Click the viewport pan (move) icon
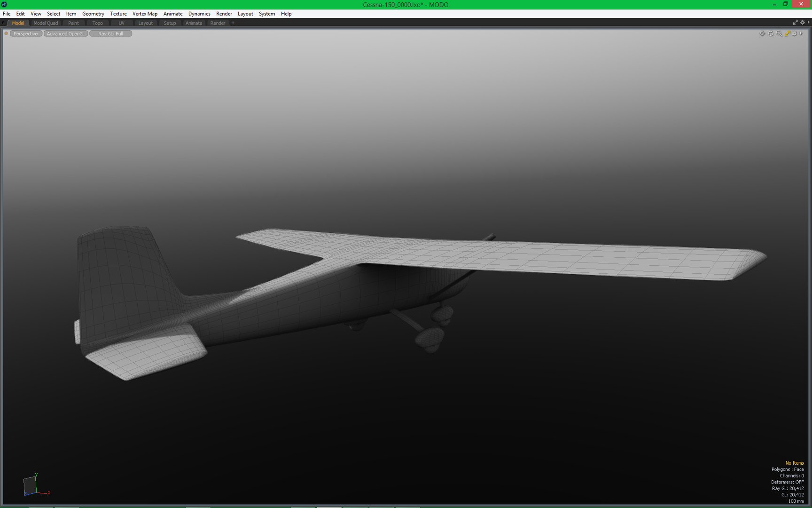Viewport: 812px width, 508px height. click(762, 33)
